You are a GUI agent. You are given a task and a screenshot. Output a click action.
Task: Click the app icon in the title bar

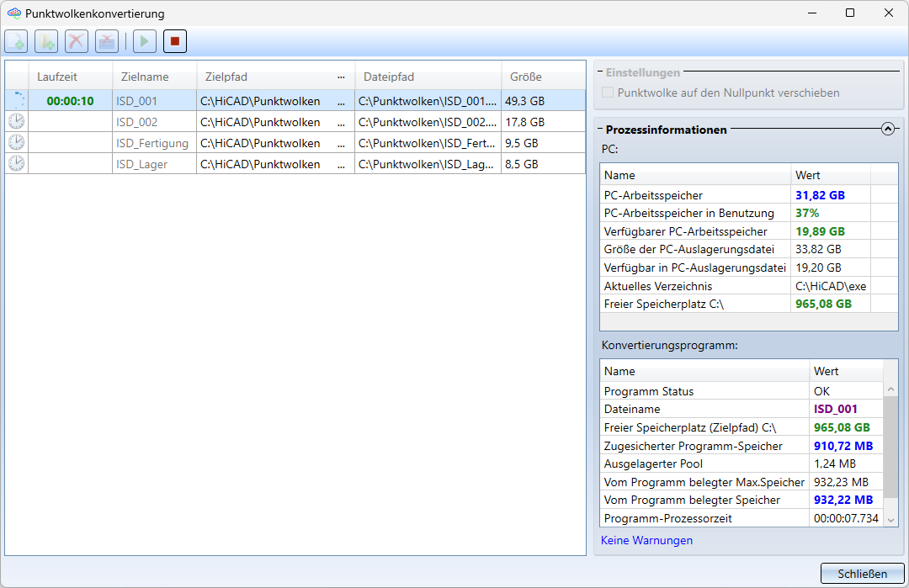[13, 13]
